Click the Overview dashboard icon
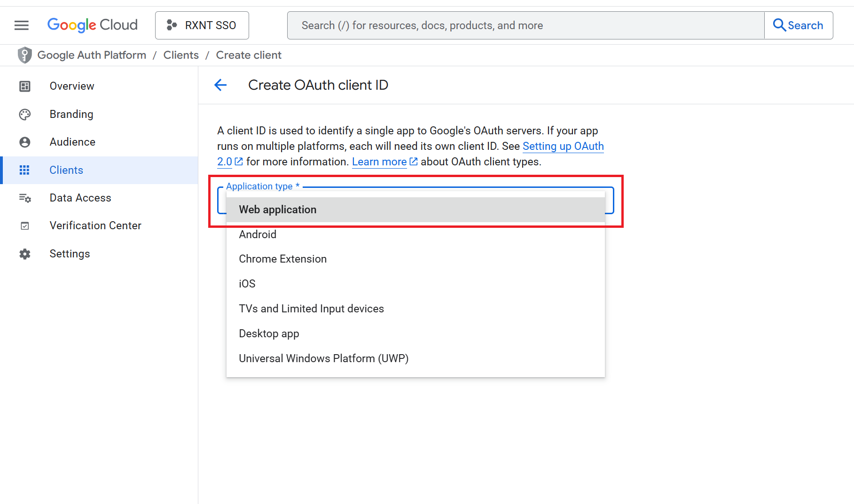Viewport: 854px width, 504px height. [25, 86]
